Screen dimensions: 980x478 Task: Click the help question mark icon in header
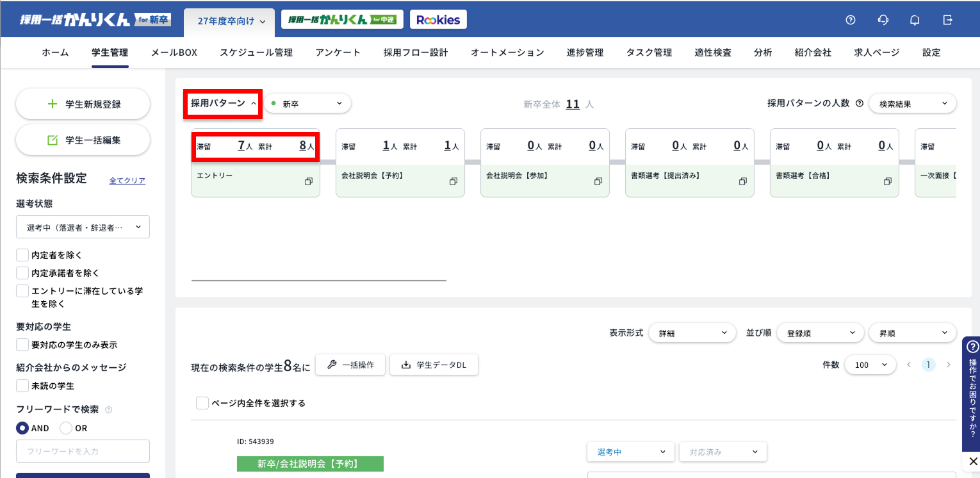pos(851,20)
